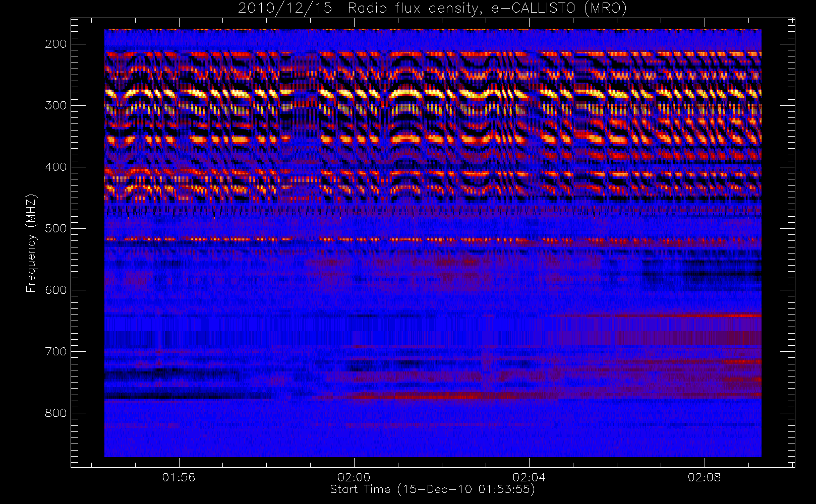Click the 200 frequency tick label
Viewport: 816px width, 504px height.
(55, 44)
